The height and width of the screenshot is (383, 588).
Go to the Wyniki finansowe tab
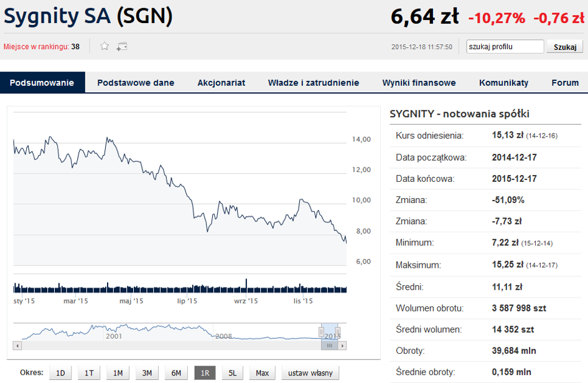click(419, 83)
